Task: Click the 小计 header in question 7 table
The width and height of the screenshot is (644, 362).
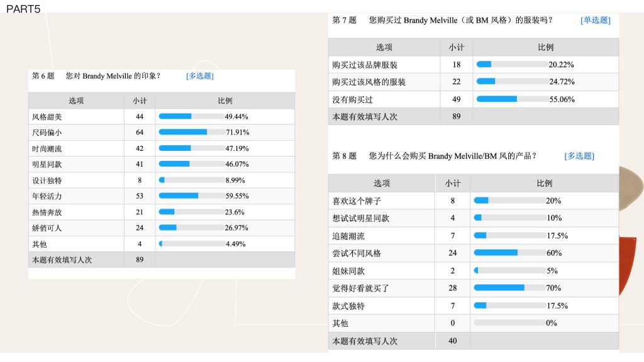Action: [x=456, y=47]
